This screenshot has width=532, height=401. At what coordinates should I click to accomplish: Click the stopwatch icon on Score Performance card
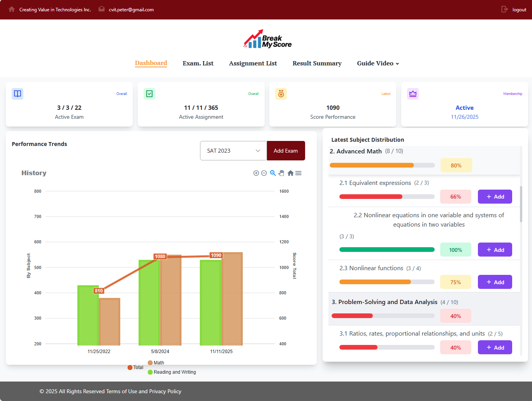point(281,93)
